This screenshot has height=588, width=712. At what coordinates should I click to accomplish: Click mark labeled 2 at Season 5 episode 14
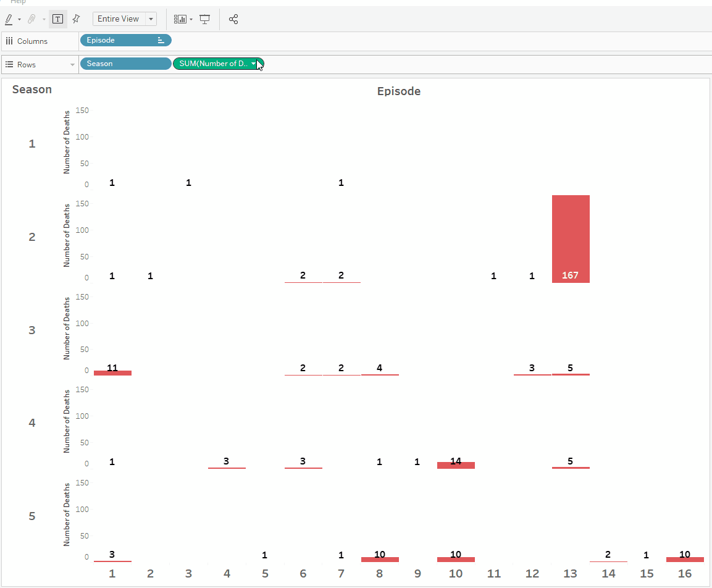pos(608,555)
